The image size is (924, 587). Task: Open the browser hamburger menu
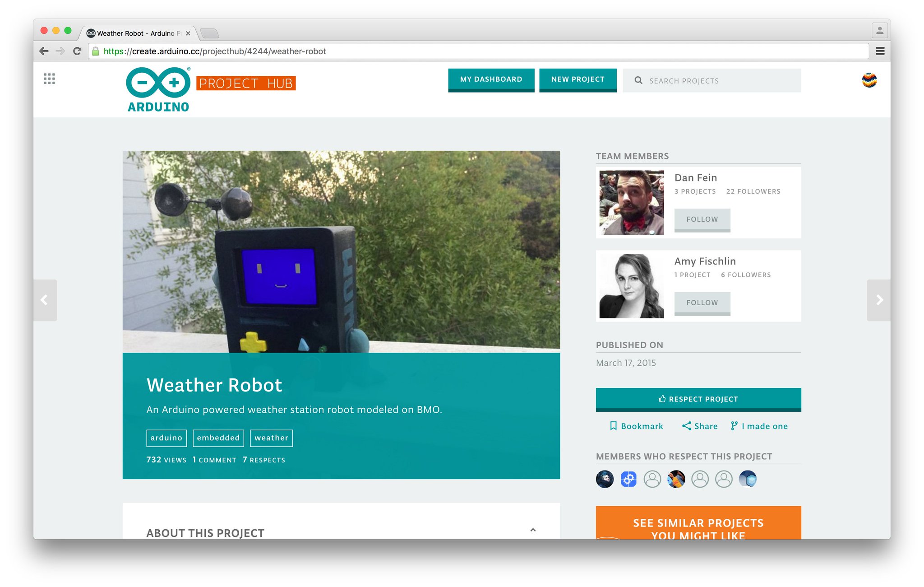879,51
